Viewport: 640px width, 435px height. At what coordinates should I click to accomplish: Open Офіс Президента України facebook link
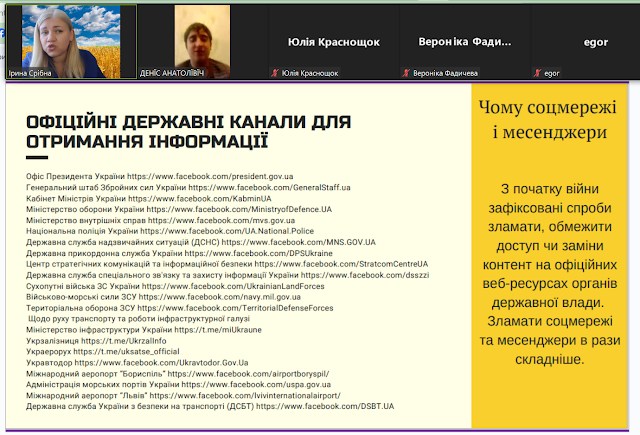click(210, 176)
